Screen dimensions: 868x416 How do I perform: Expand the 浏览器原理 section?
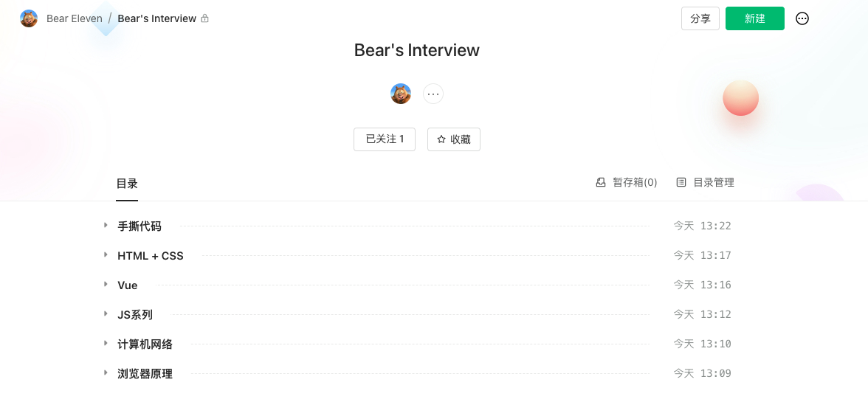click(x=106, y=373)
